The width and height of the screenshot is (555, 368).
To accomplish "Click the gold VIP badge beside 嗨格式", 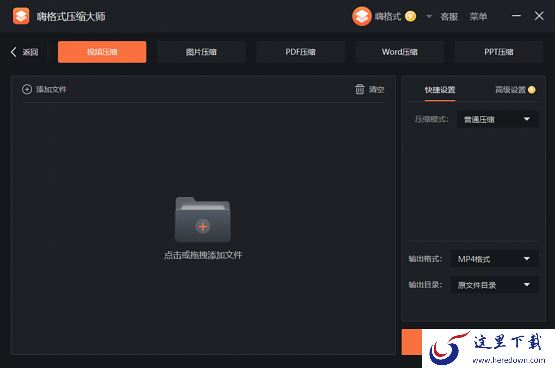I will coord(410,16).
